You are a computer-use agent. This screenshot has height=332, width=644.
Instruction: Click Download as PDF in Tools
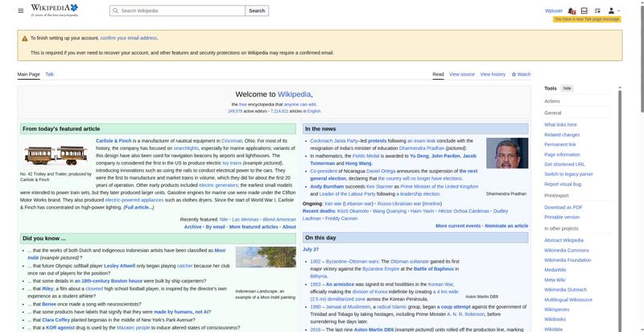click(563, 208)
